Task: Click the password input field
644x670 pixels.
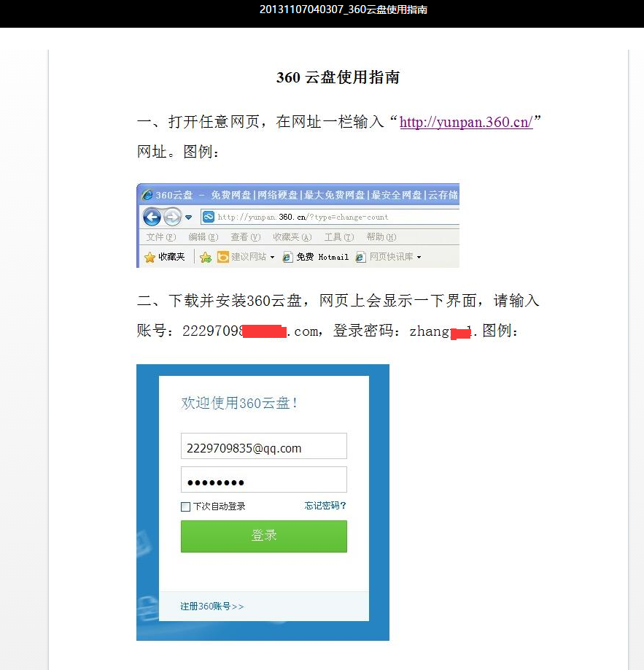Action: (x=264, y=480)
